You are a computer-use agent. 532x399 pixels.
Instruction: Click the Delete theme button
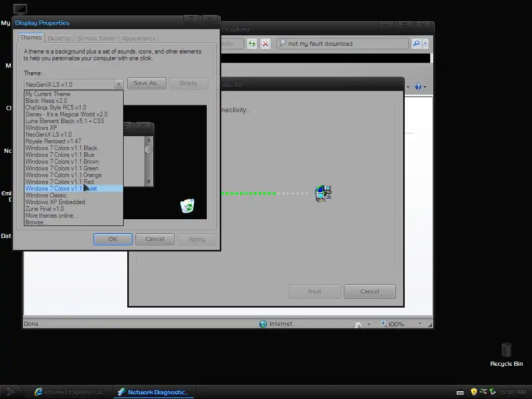pos(189,83)
